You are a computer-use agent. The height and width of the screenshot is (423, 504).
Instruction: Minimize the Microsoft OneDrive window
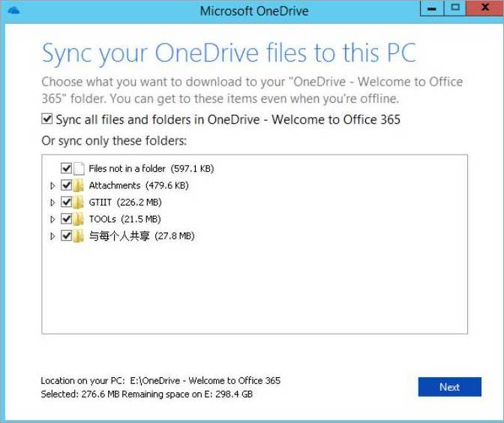(x=432, y=8)
